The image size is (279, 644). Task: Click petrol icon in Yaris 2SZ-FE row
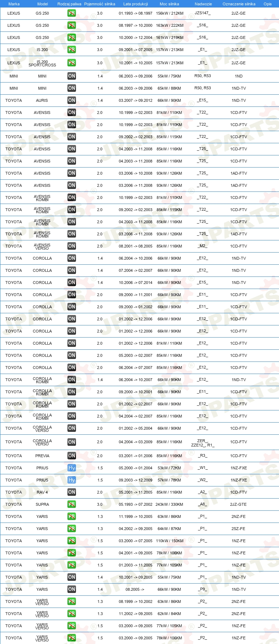72,529
